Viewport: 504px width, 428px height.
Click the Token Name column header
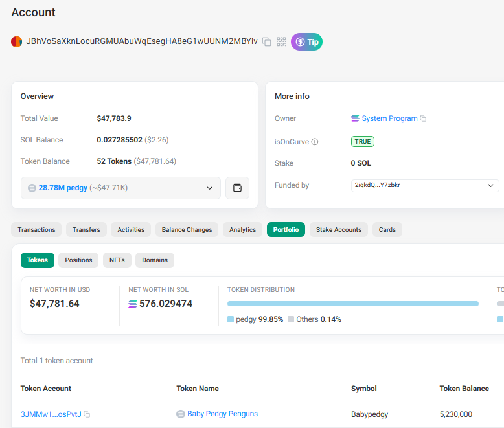(x=198, y=389)
